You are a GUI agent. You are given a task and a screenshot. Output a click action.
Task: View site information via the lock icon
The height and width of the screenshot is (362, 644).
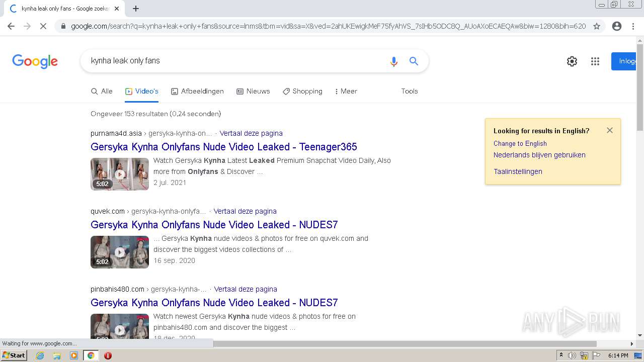tap(63, 26)
